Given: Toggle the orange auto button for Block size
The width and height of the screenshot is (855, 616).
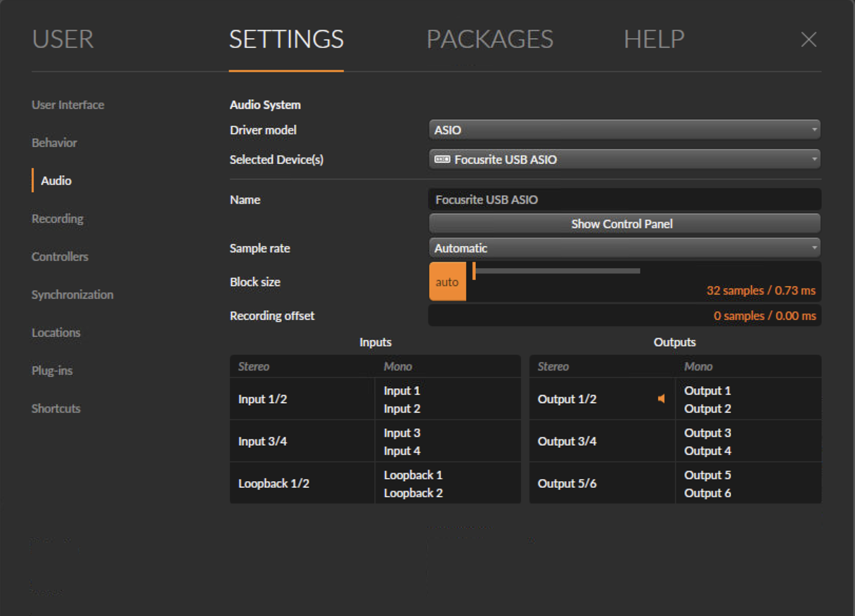Looking at the screenshot, I should point(447,281).
